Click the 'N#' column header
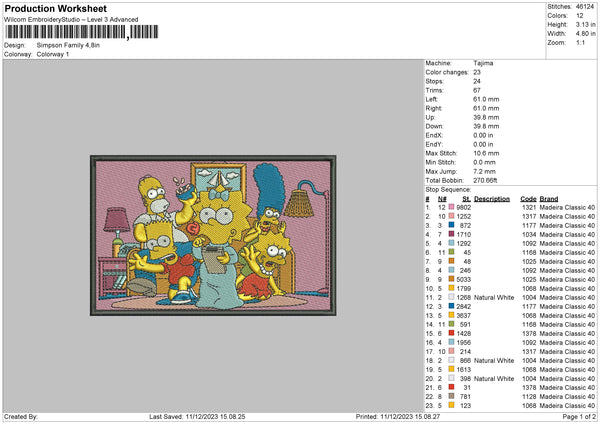 pos(442,199)
